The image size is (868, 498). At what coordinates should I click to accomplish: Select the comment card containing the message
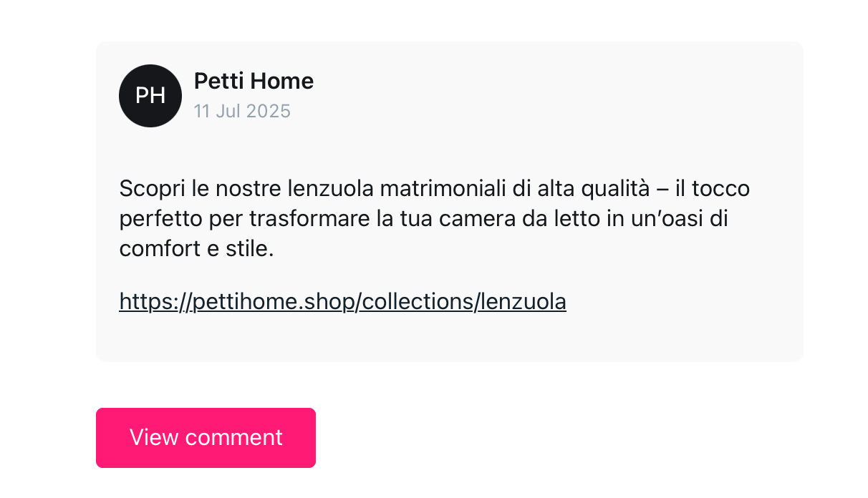pos(449,200)
